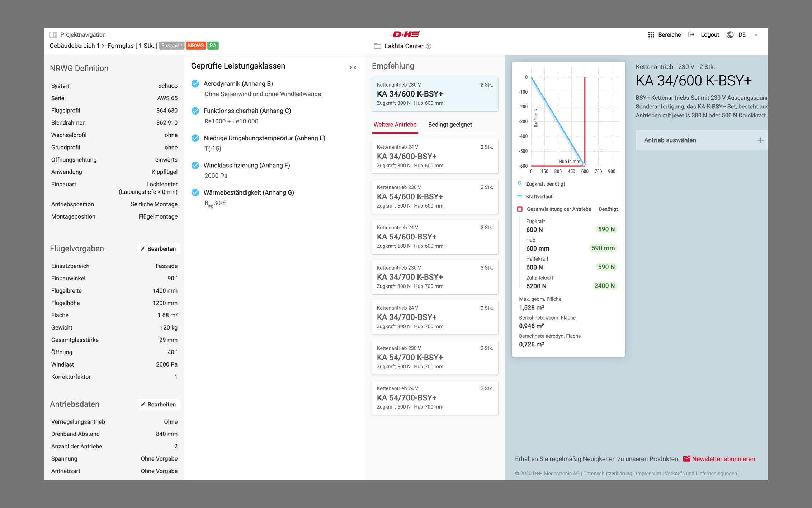Open the DE language dropdown arrow
Screen dimensions: 812x508
(756, 35)
